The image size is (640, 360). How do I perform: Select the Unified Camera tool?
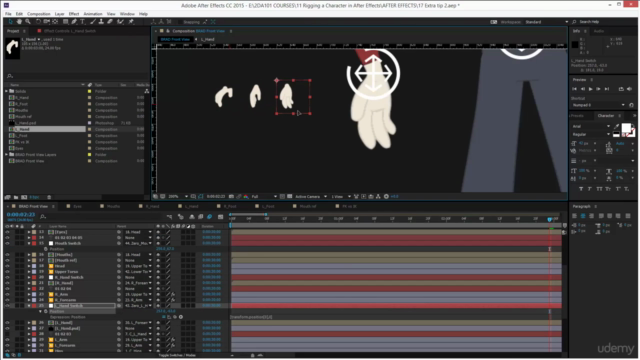click(47, 22)
